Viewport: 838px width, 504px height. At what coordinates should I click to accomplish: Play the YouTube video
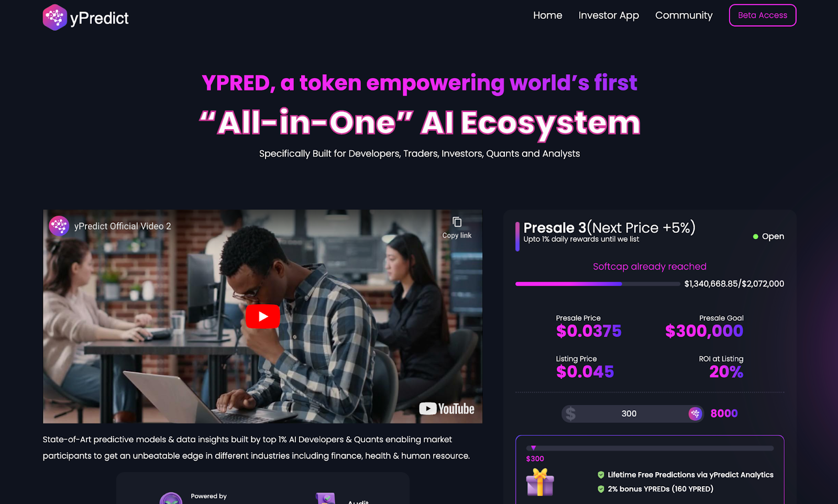[x=262, y=316]
